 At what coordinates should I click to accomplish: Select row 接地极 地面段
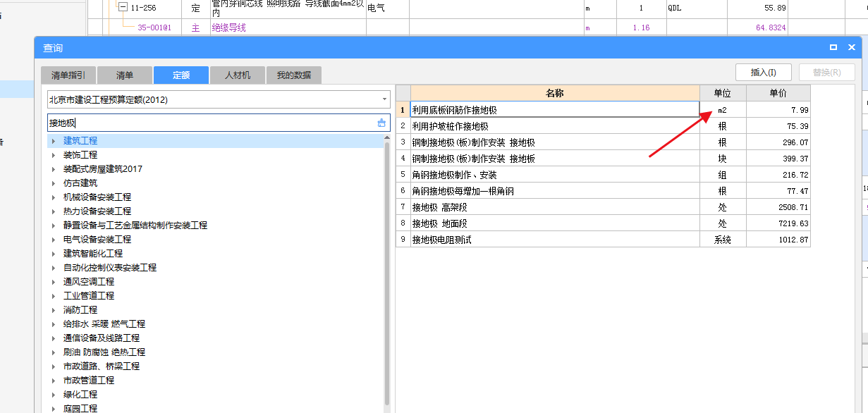[x=555, y=223]
